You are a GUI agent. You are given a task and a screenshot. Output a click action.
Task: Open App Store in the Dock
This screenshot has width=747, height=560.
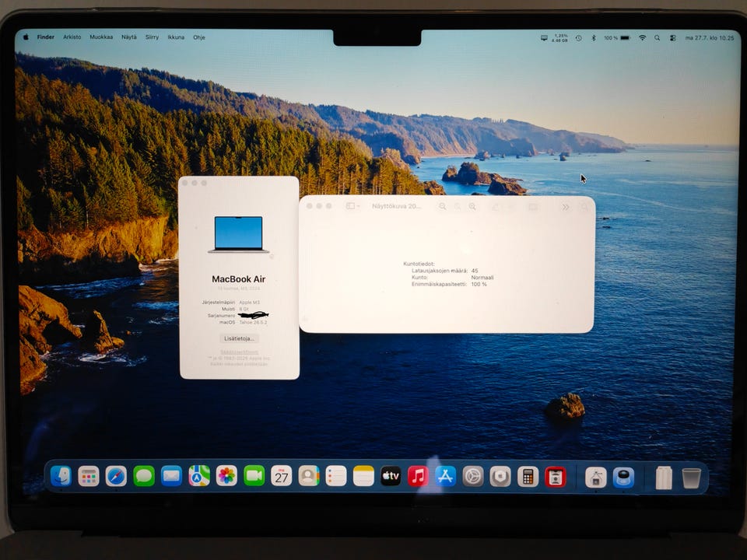tap(445, 476)
